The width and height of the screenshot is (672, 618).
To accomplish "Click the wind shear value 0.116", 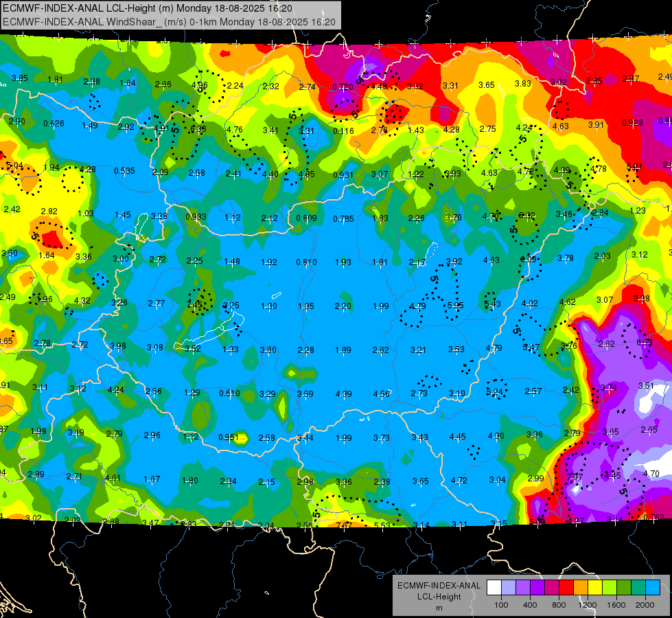I will (x=343, y=130).
